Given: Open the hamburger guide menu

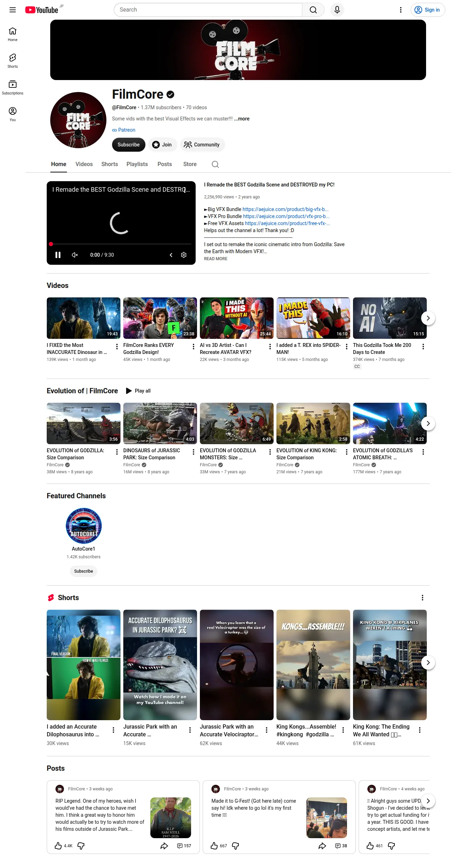Looking at the screenshot, I should coord(13,10).
